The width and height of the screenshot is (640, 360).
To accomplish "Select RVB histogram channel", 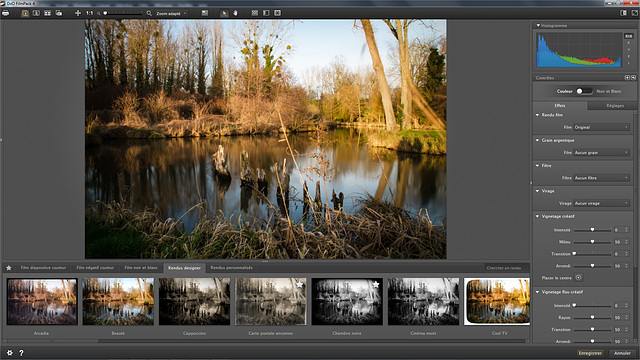I will click(x=629, y=36).
